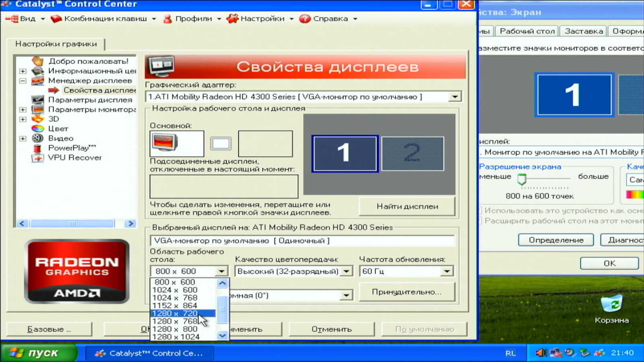Open the Качество цветопередачи dropdown
644x362 pixels.
pyautogui.click(x=346, y=271)
